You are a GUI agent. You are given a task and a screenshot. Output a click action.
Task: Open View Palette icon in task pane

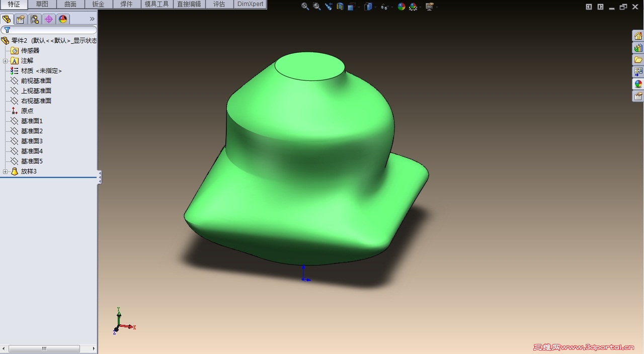[638, 72]
